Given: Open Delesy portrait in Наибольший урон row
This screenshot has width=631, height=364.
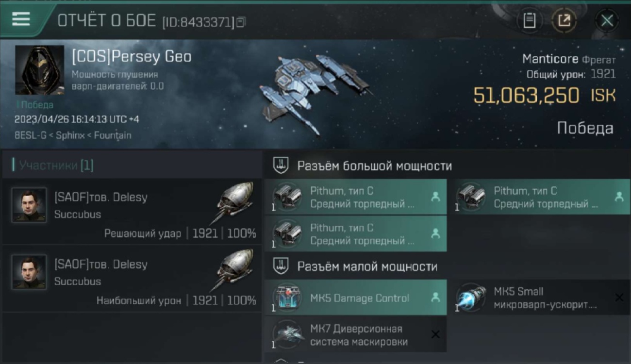Looking at the screenshot, I should pyautogui.click(x=29, y=272).
